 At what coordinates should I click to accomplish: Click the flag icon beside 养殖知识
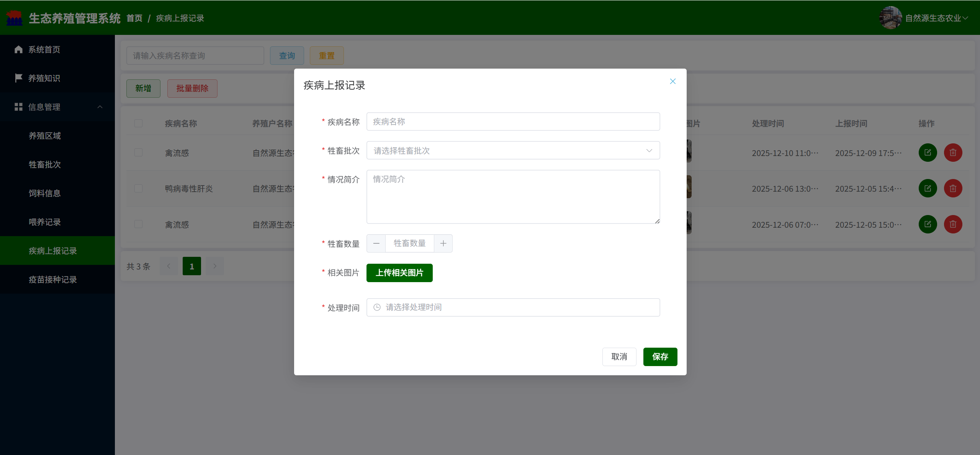tap(18, 78)
